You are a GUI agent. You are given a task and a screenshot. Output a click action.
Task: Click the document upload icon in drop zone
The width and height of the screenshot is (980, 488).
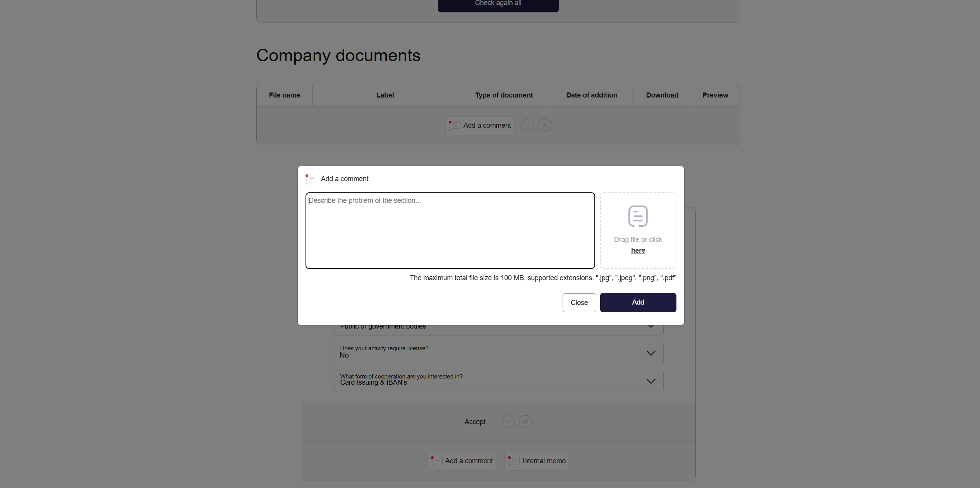[638, 216]
